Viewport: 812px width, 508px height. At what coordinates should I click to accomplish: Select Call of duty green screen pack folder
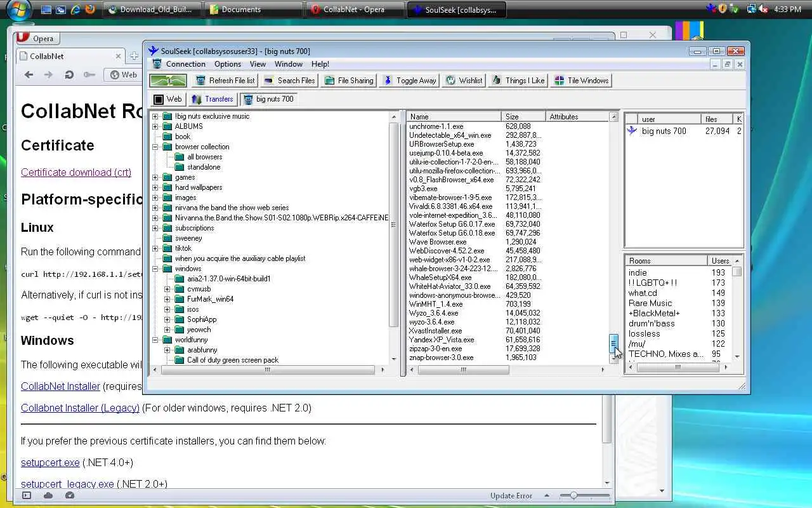click(233, 360)
